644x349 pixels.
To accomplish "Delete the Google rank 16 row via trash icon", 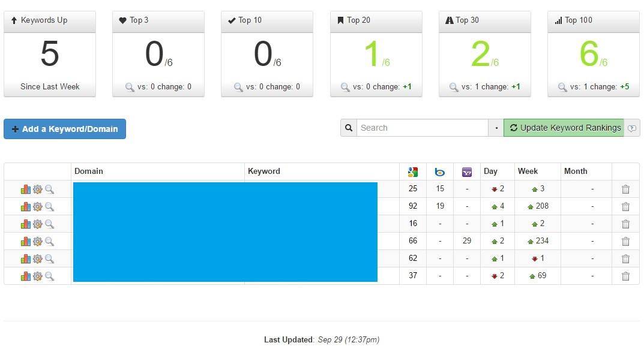I will [x=625, y=224].
